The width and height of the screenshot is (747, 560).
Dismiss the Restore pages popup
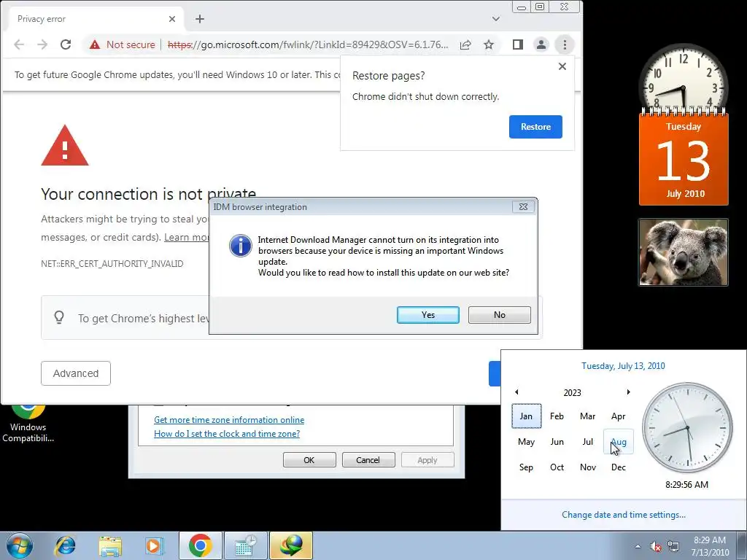coord(562,66)
